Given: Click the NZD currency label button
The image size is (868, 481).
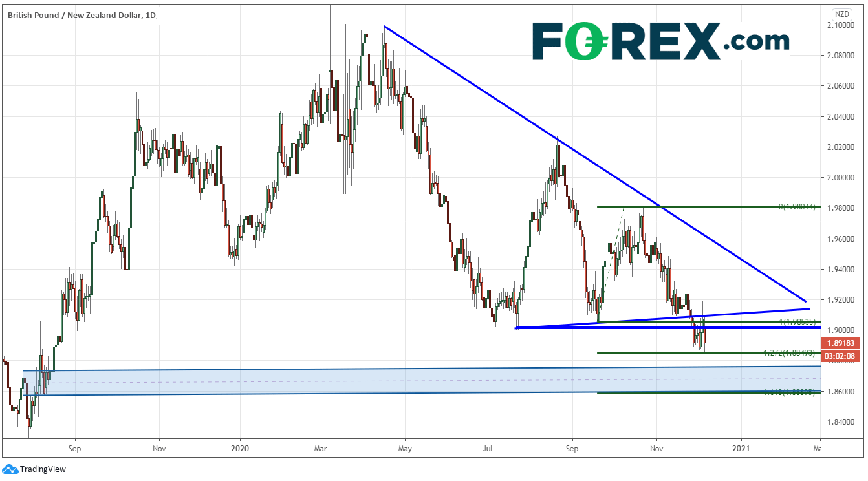Looking at the screenshot, I should tap(841, 14).
